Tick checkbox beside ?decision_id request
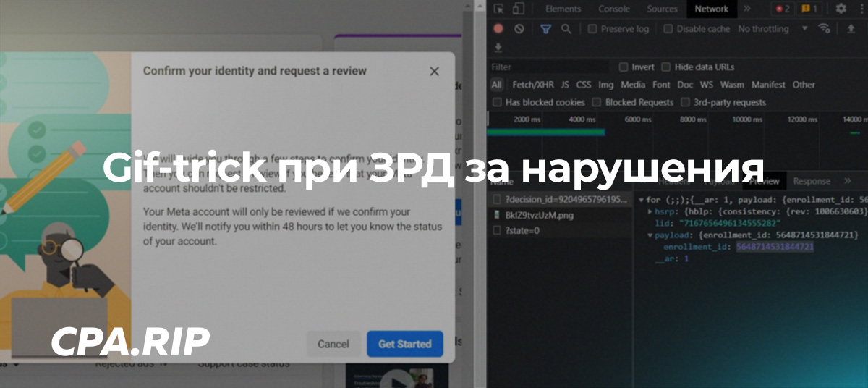 click(x=496, y=199)
